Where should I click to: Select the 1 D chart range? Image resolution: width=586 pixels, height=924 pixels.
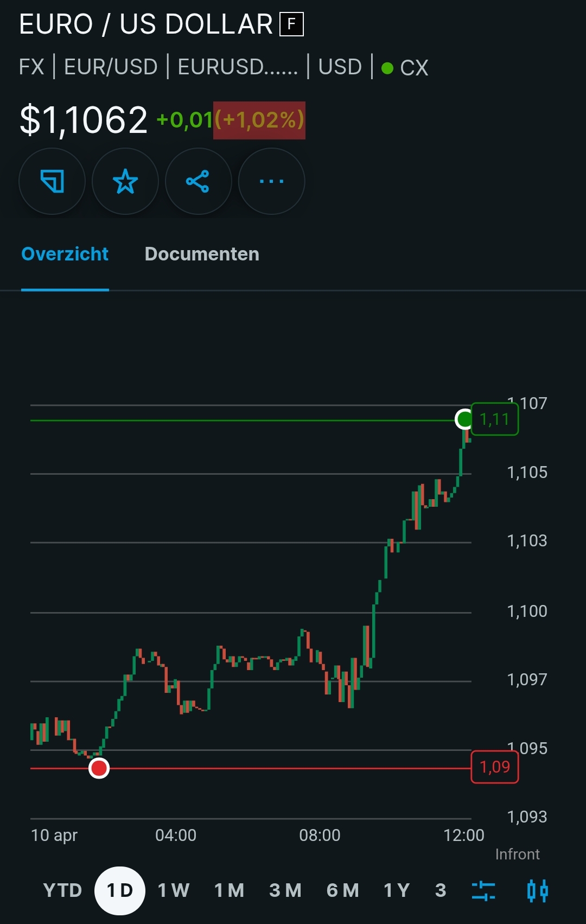120,890
